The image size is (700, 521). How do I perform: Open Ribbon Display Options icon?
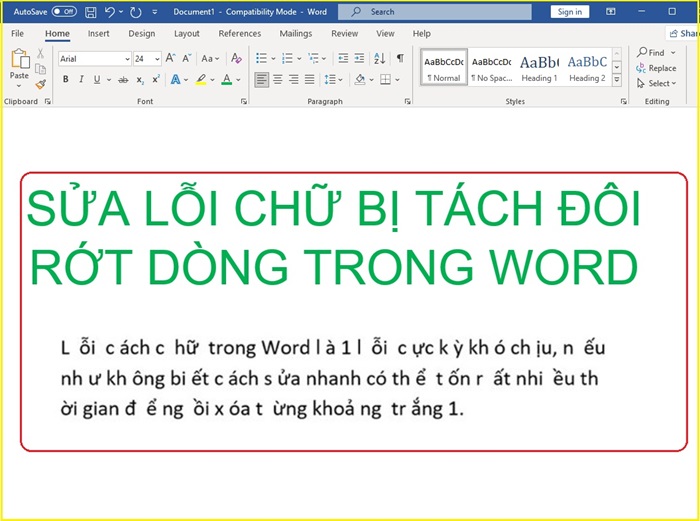610,12
